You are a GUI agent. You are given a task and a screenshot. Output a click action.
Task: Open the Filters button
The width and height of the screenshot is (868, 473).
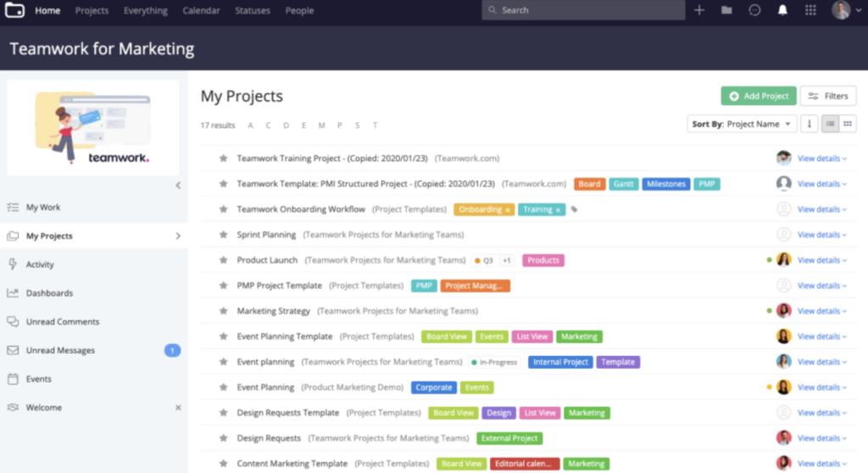pyautogui.click(x=828, y=96)
